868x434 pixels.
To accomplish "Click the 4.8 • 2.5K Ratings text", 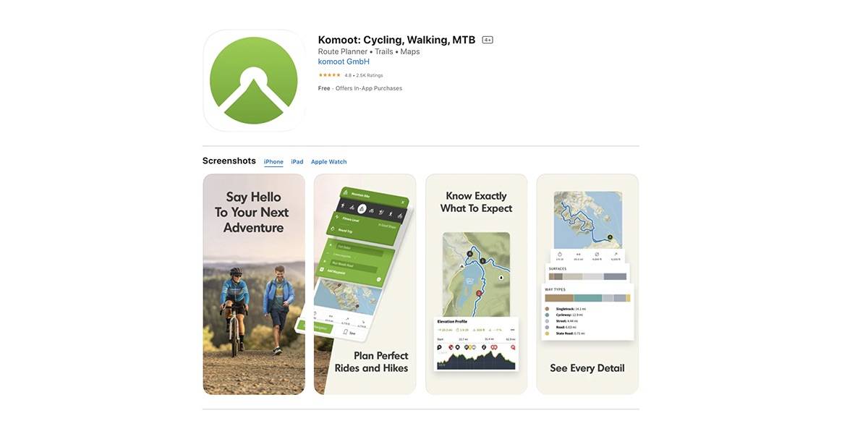I will click(364, 75).
